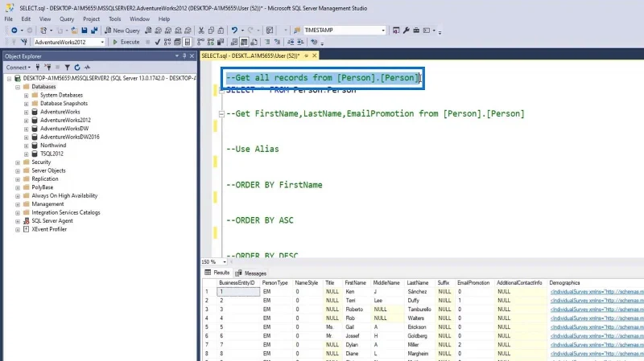Open the Query menu
The width and height of the screenshot is (644, 361).
(x=67, y=18)
